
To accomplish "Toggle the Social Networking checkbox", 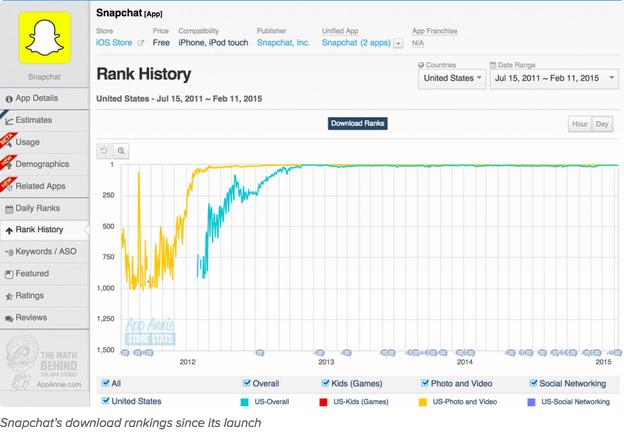I will click(533, 383).
